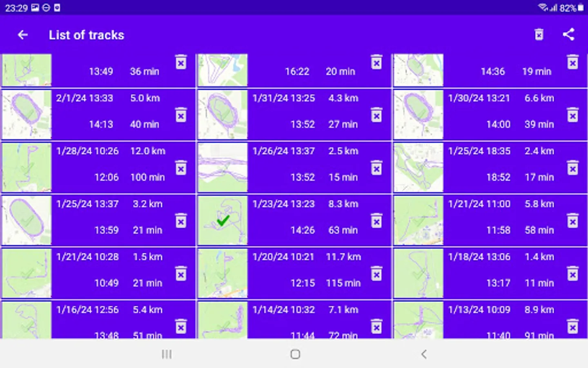Open the delete-all tracks trash icon
The height and width of the screenshot is (368, 588).
tap(539, 35)
